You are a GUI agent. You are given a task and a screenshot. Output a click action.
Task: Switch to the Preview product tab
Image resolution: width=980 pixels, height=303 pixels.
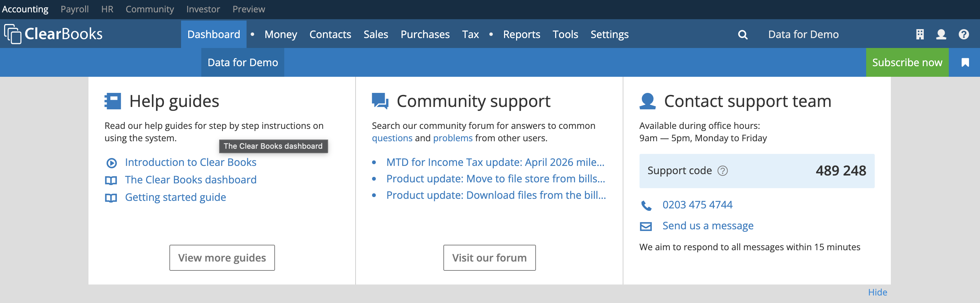coord(249,9)
